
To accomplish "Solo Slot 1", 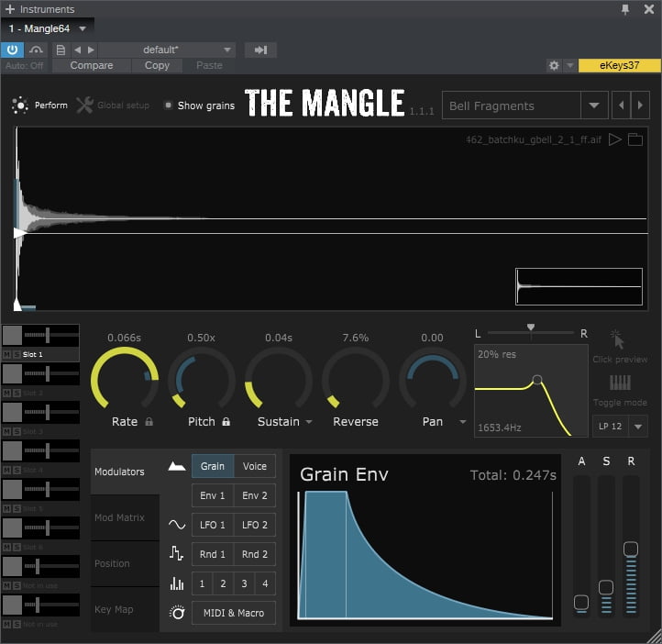I will click(17, 354).
